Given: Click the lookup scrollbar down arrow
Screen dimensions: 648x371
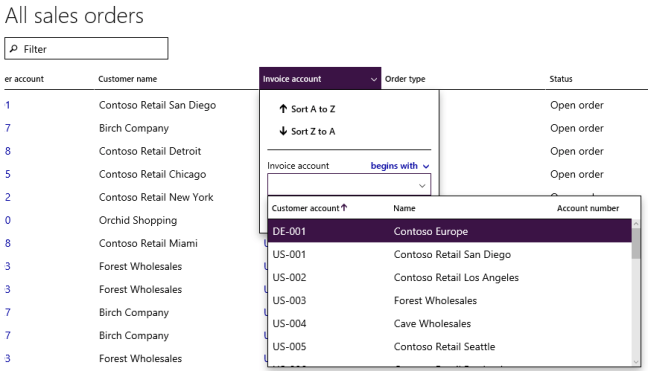Looking at the screenshot, I should (636, 362).
